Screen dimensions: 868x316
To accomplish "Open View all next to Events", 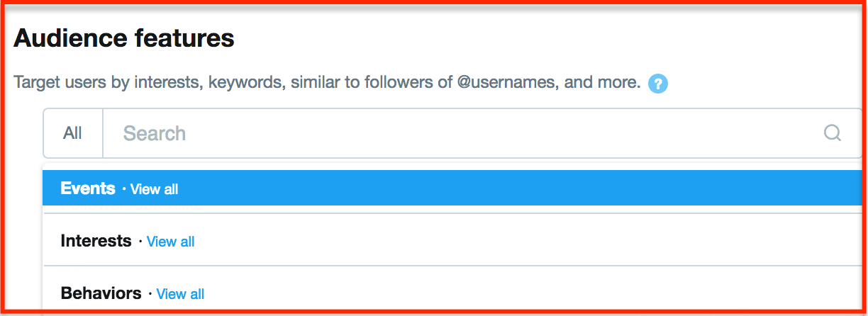I will click(154, 189).
